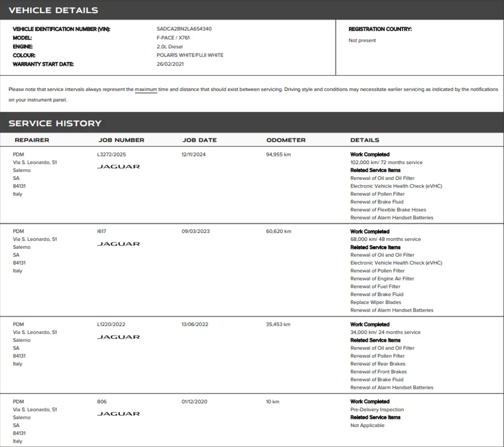Click the JOB DATE column header

click(199, 140)
